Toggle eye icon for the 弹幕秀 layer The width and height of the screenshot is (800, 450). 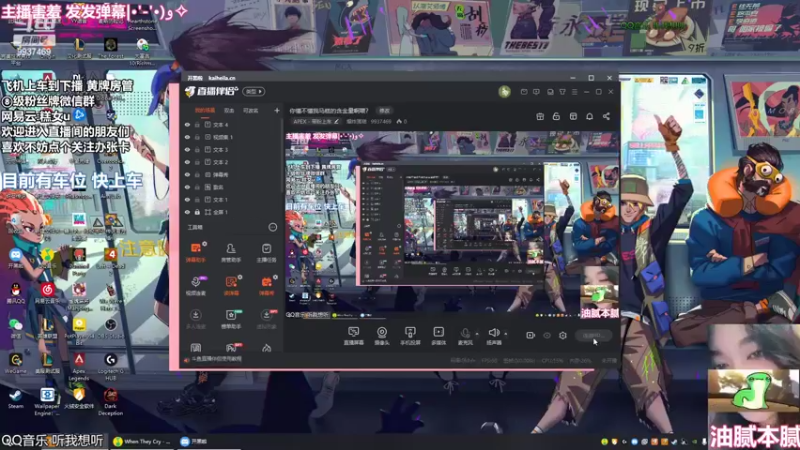click(x=187, y=174)
